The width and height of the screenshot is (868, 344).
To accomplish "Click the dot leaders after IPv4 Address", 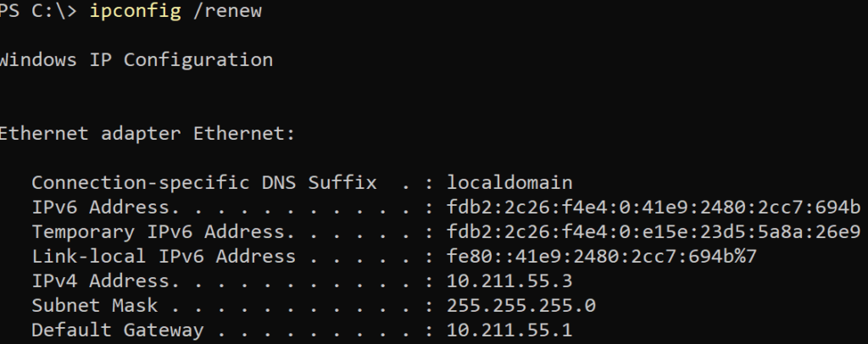I will [297, 281].
